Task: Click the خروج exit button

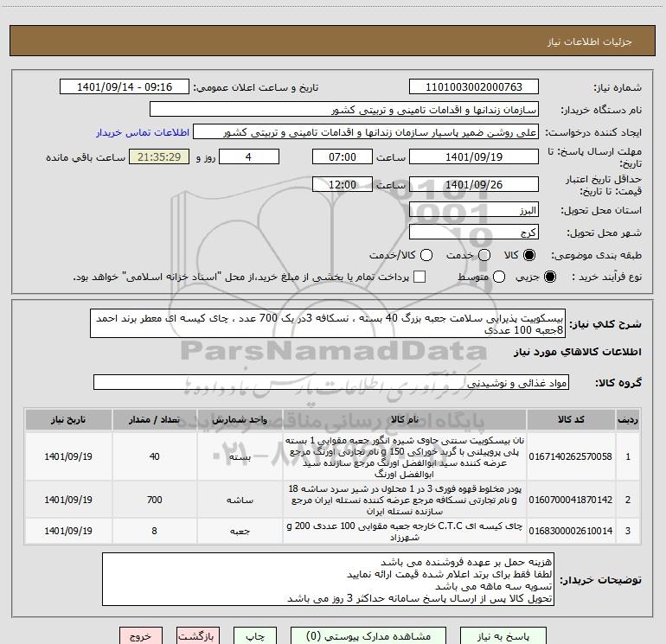Action: tap(141, 636)
